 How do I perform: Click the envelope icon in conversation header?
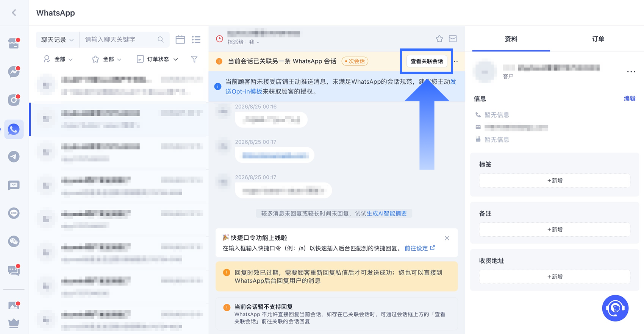click(x=453, y=39)
